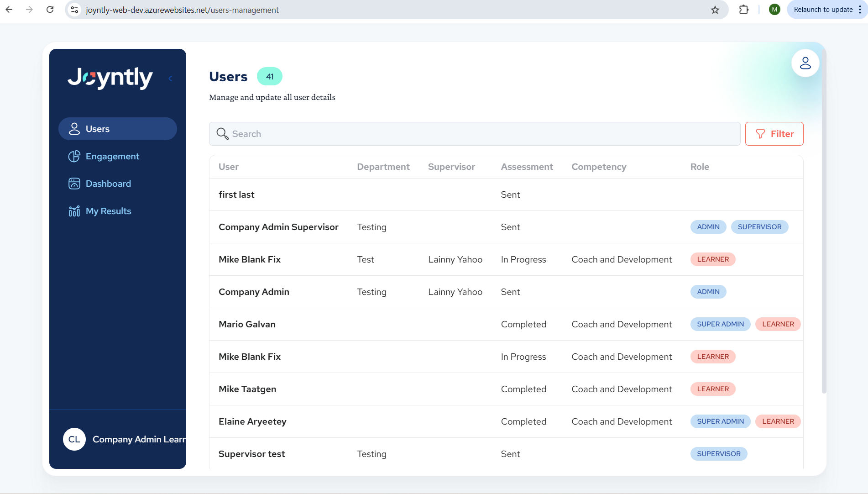Bookmark this page with the star icon

pyautogui.click(x=715, y=10)
